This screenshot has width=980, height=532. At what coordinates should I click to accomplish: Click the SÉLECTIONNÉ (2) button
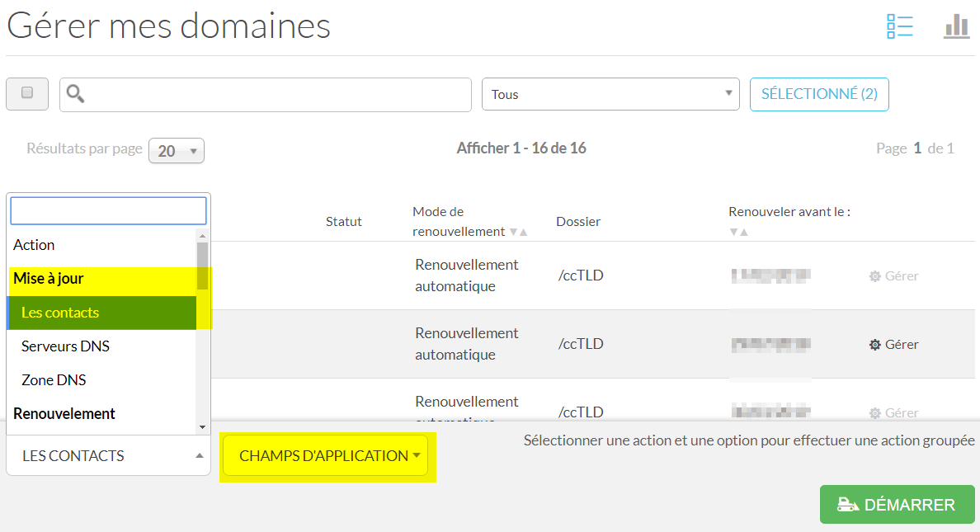[819, 94]
